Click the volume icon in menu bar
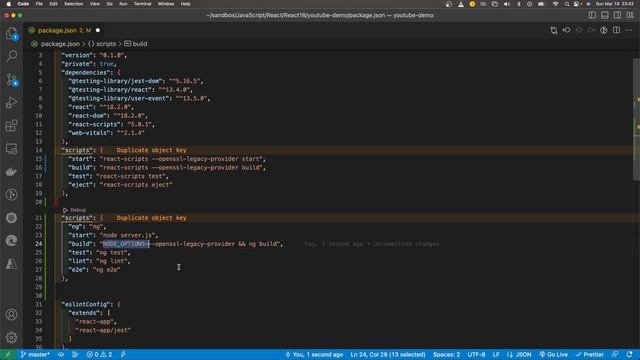640x360 pixels. pos(507,4)
